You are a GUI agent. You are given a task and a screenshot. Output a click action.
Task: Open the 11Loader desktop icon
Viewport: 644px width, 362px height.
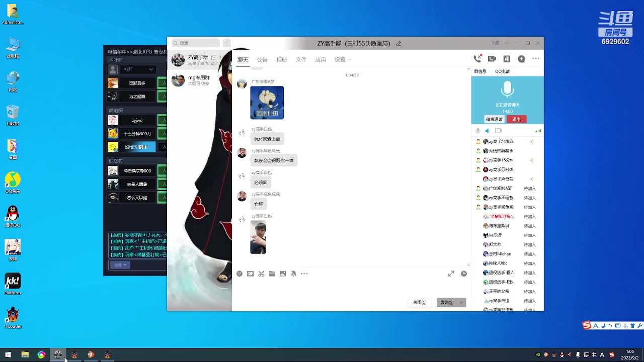[x=13, y=318]
